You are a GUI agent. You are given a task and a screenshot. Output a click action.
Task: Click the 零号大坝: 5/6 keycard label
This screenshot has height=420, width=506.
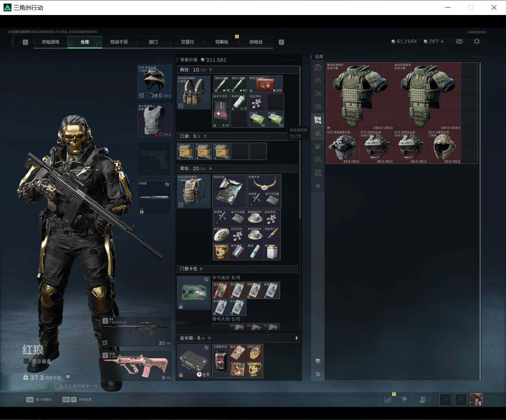click(226, 319)
